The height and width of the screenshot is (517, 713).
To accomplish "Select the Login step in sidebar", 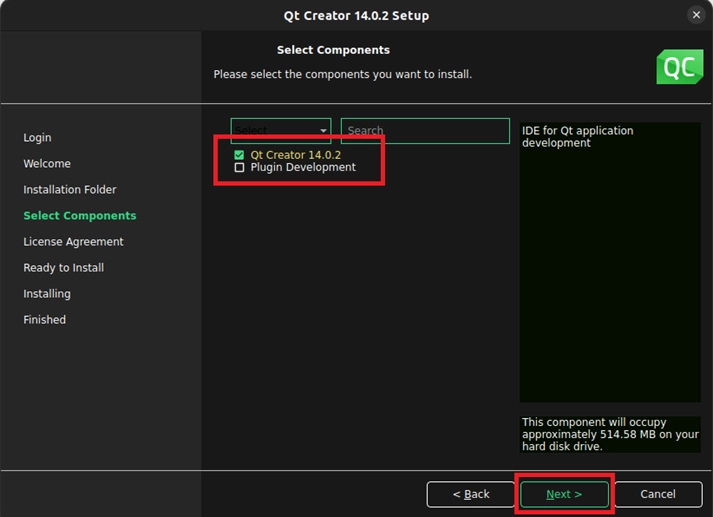I will [x=37, y=138].
